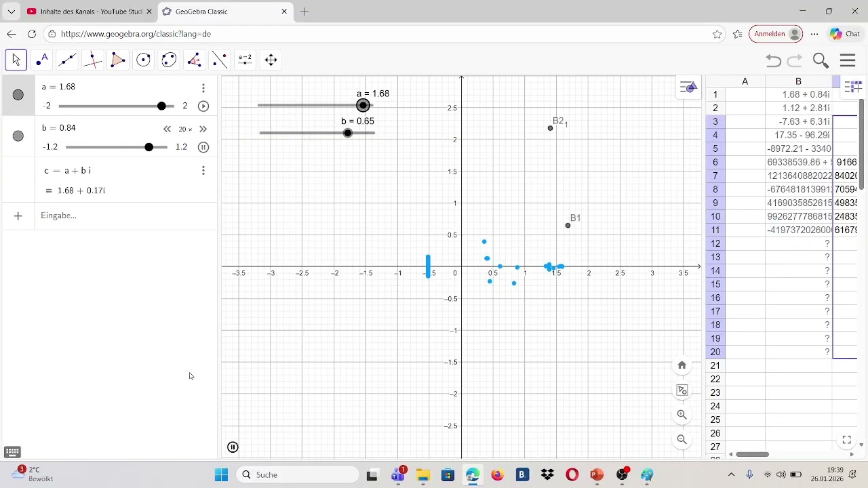Select cell B1 with 1.68 + 0.84i
This screenshot has height=488, width=868.
[799, 94]
